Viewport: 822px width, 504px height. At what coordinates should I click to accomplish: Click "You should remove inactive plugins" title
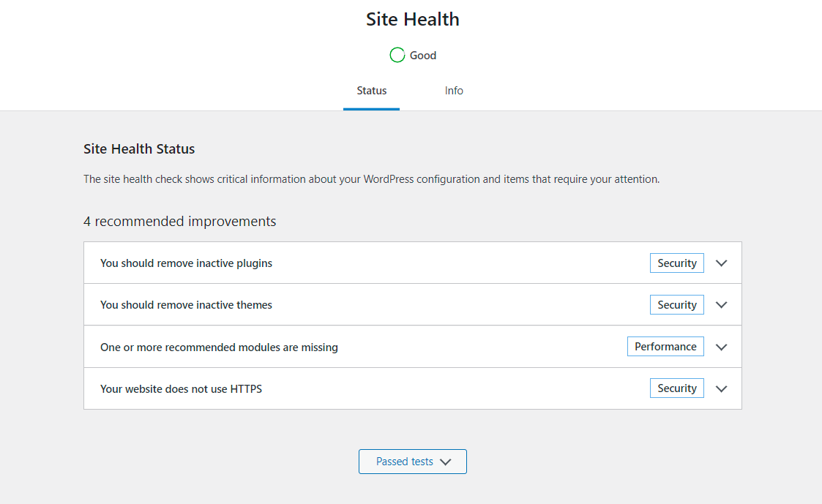coord(186,263)
